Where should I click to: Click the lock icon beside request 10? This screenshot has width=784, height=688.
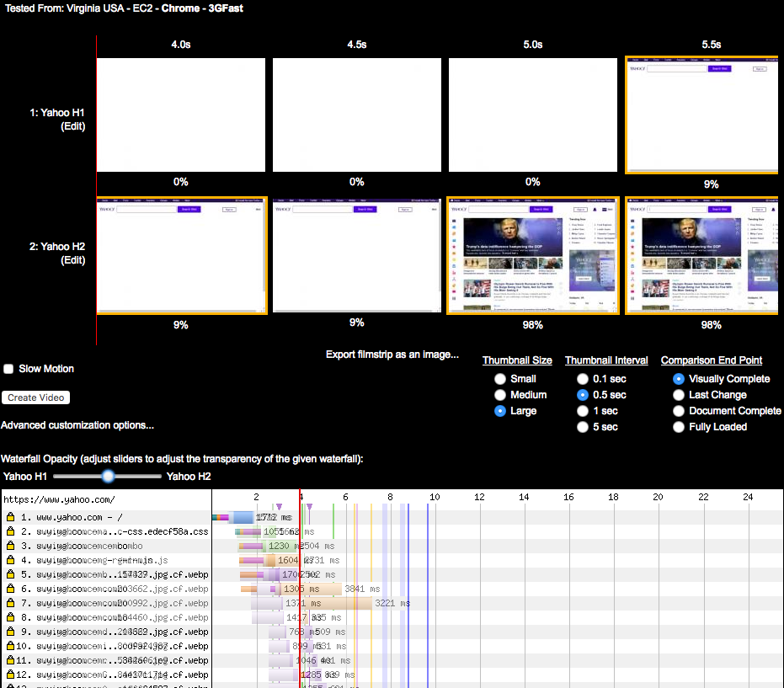click(x=11, y=646)
